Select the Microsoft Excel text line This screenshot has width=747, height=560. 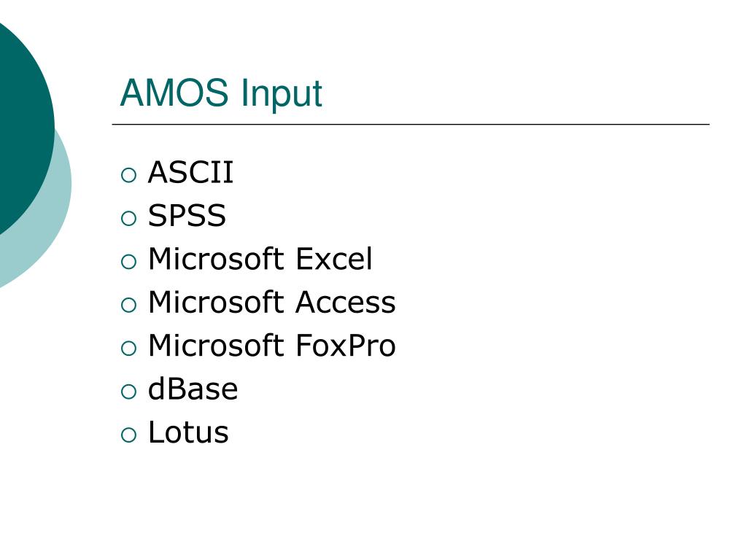click(260, 259)
